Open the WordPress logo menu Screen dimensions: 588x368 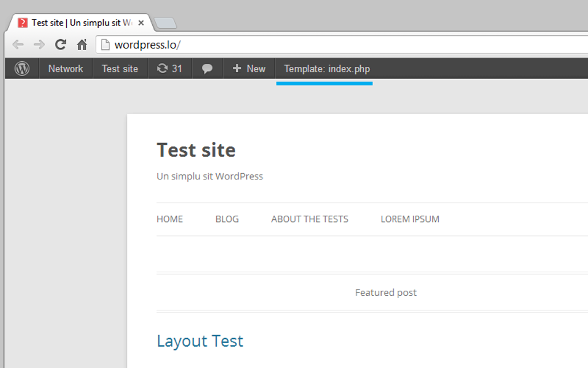coord(22,69)
